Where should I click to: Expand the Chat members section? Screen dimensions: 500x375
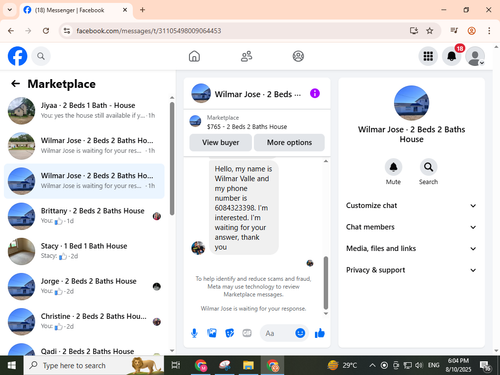pos(411,227)
